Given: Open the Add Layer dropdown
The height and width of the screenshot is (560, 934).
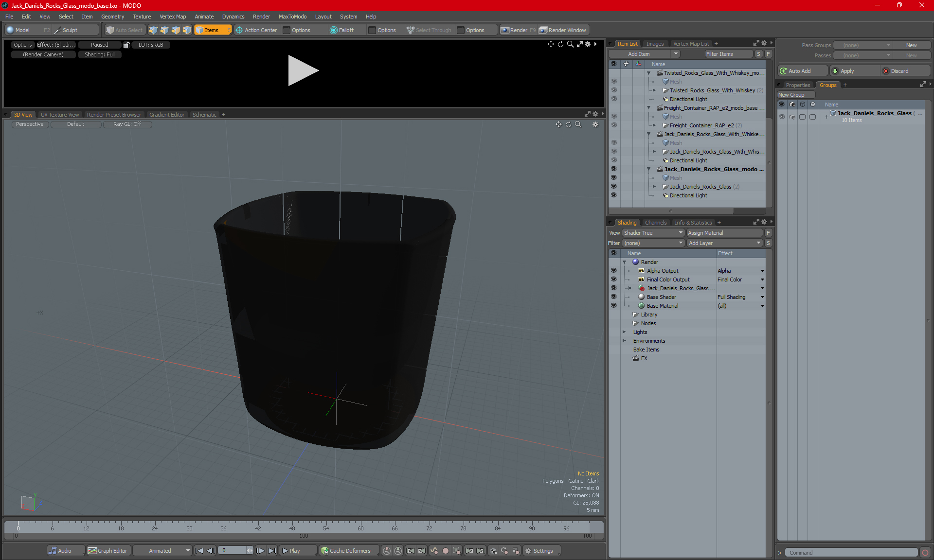Looking at the screenshot, I should tap(724, 243).
